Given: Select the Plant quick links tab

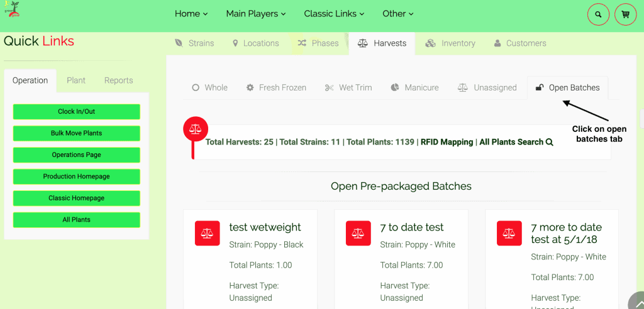Looking at the screenshot, I should point(76,80).
